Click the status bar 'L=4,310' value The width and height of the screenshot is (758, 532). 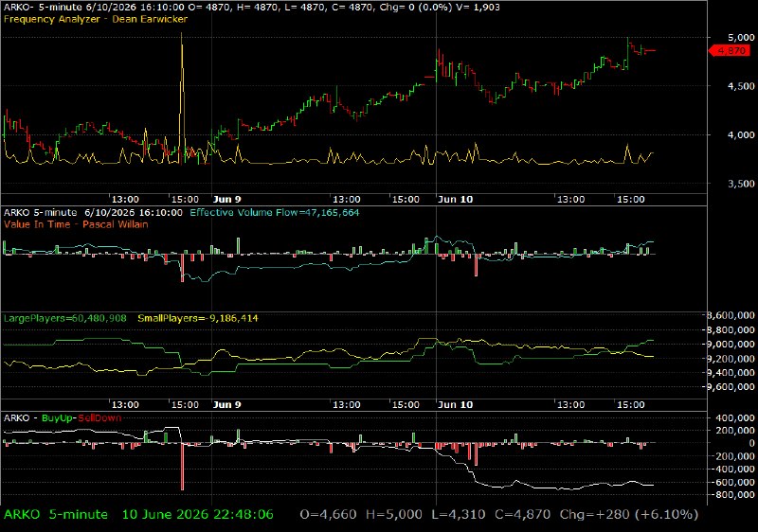click(459, 515)
